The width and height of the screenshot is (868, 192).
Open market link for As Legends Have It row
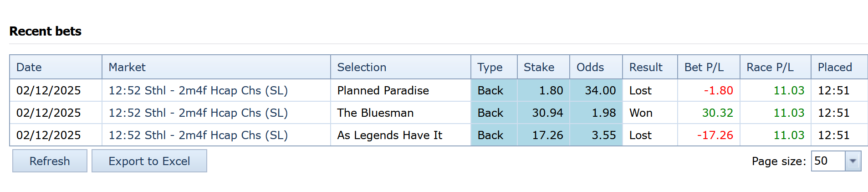tap(198, 135)
